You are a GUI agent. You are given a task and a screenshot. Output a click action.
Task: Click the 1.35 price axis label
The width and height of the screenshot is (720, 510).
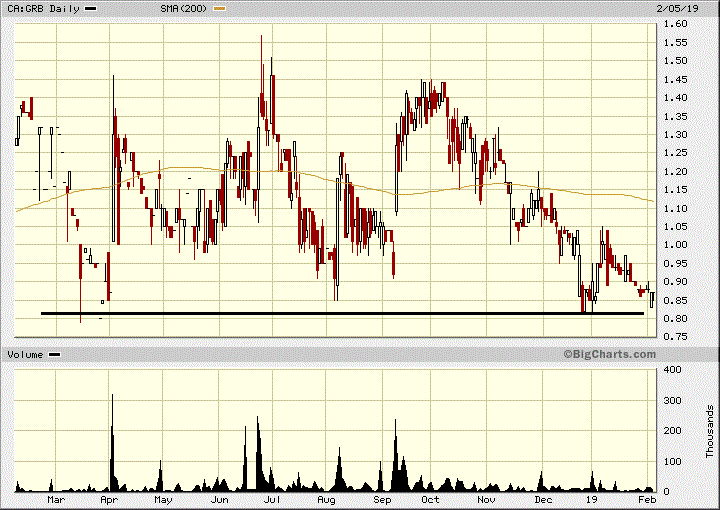tap(675, 116)
